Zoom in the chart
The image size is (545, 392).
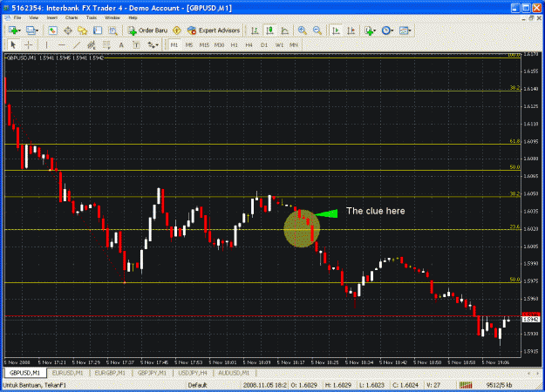tap(302, 30)
